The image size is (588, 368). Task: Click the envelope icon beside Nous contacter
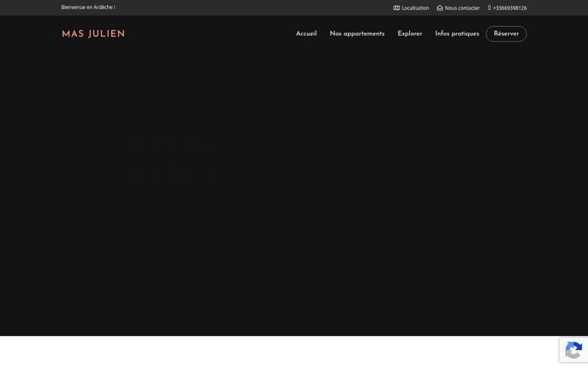coord(439,8)
